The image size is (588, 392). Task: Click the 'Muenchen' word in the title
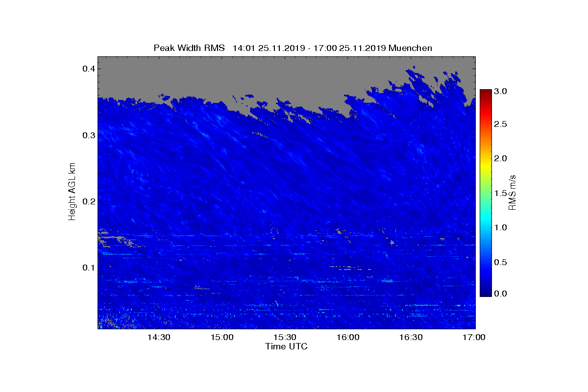point(411,48)
